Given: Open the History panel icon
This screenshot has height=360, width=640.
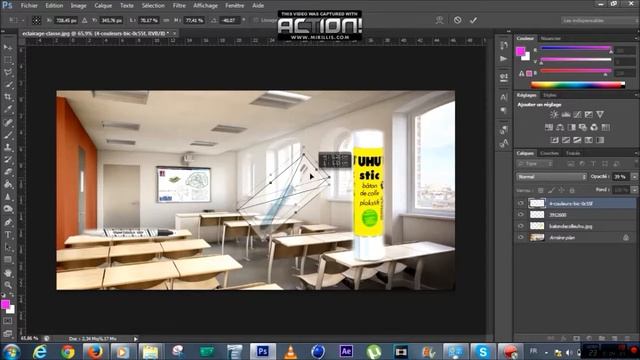Looking at the screenshot, I should point(504,45).
